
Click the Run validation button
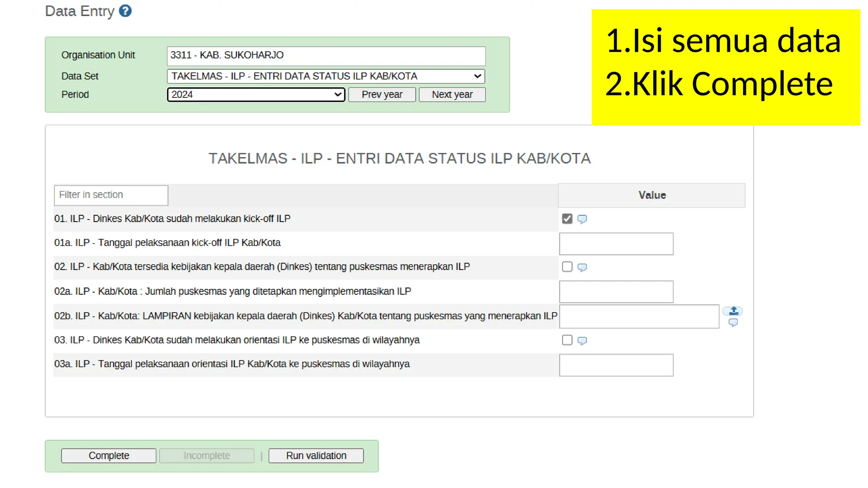[316, 456]
